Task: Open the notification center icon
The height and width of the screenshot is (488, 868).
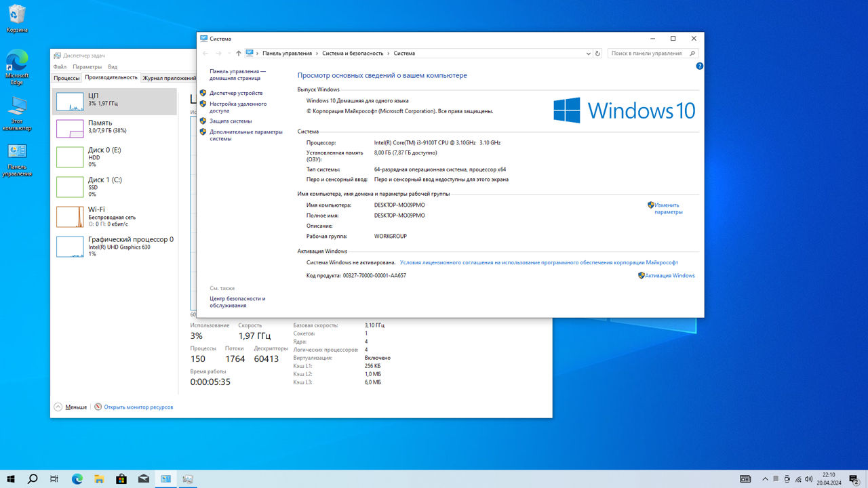Action: [854, 479]
